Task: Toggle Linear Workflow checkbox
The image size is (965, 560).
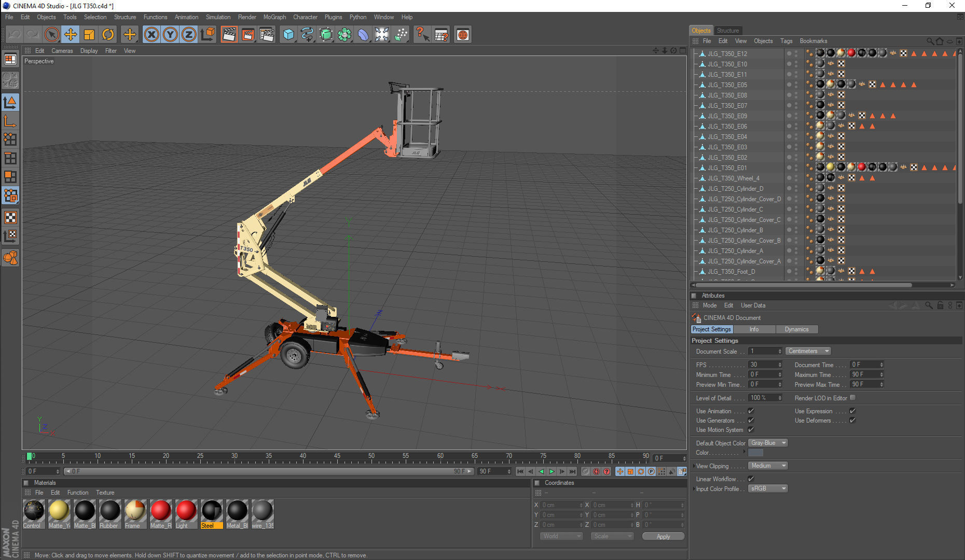Action: point(751,479)
